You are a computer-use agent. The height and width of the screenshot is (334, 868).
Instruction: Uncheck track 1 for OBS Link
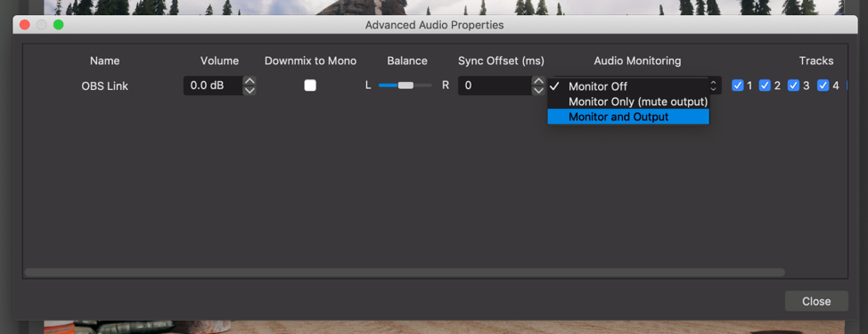737,86
